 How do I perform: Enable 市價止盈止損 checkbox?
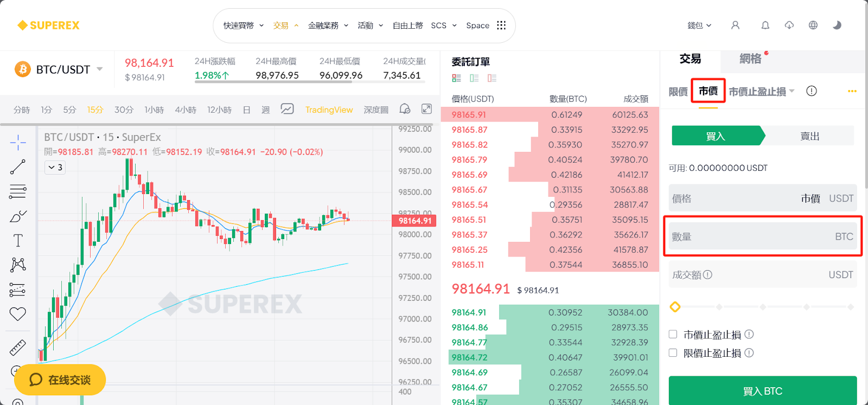(x=673, y=335)
